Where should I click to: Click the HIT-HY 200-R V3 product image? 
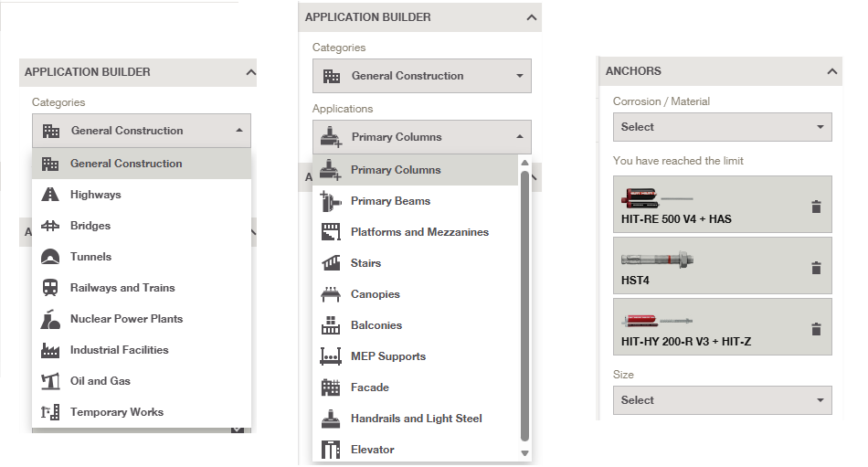click(x=657, y=320)
